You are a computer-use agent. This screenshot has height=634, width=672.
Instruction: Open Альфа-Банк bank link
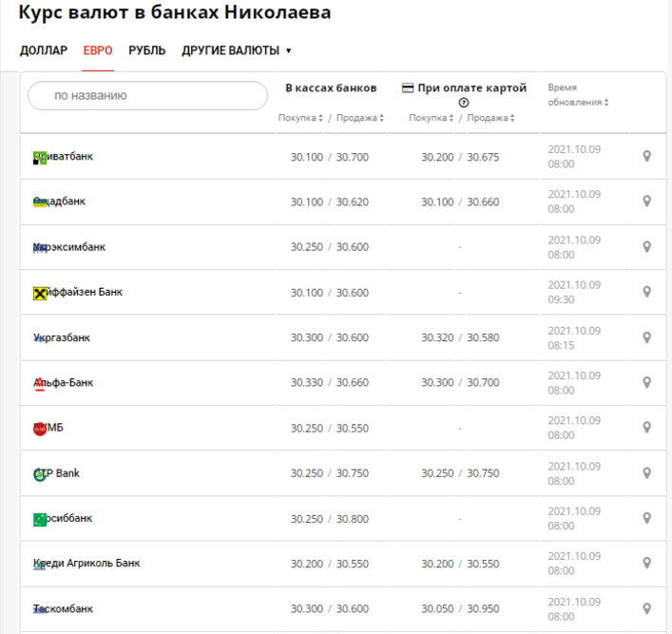pyautogui.click(x=63, y=383)
